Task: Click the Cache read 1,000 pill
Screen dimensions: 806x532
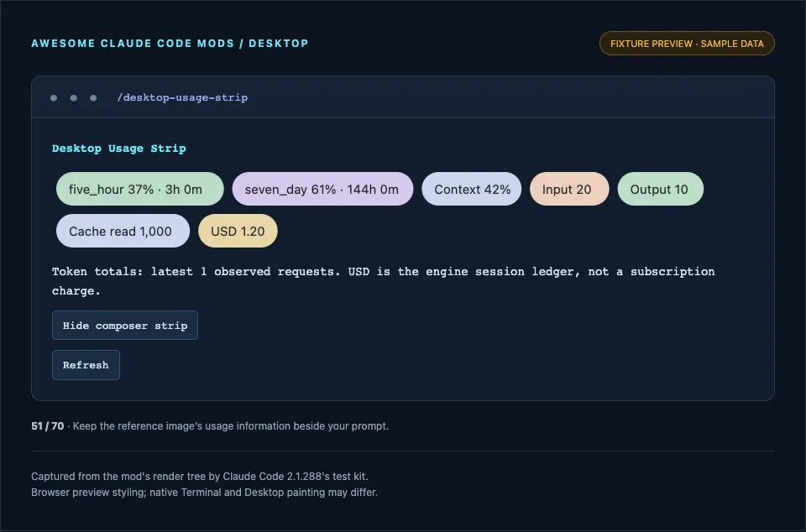Action: click(x=123, y=231)
